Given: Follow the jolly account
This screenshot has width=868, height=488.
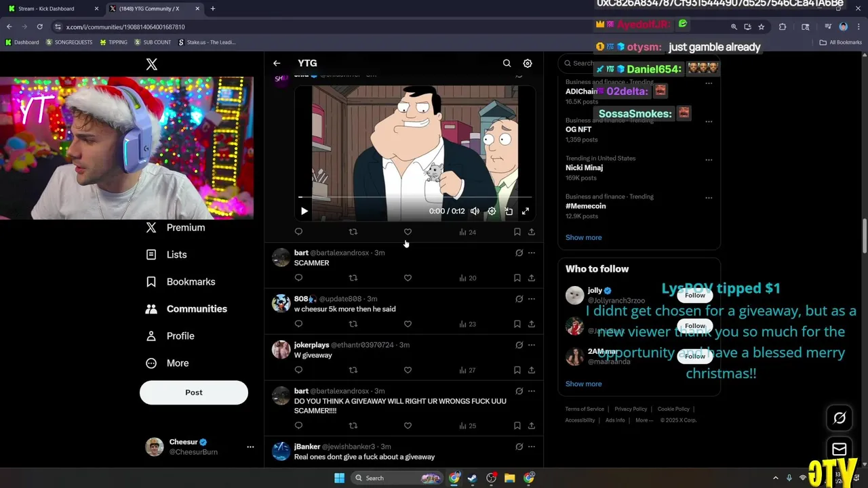Looking at the screenshot, I should pyautogui.click(x=695, y=296).
